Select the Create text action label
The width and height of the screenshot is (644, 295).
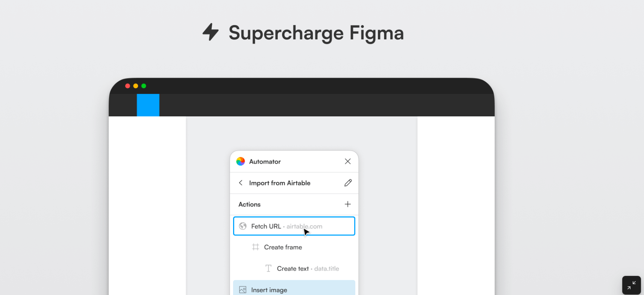pyautogui.click(x=293, y=269)
